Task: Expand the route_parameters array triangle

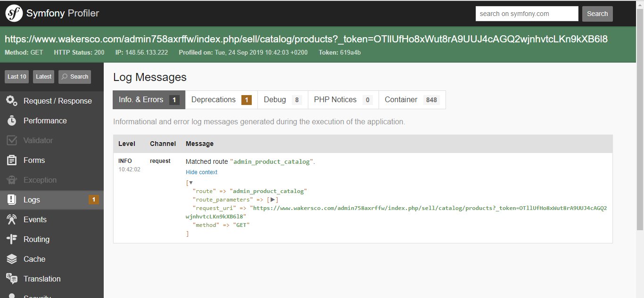Action: (x=273, y=200)
